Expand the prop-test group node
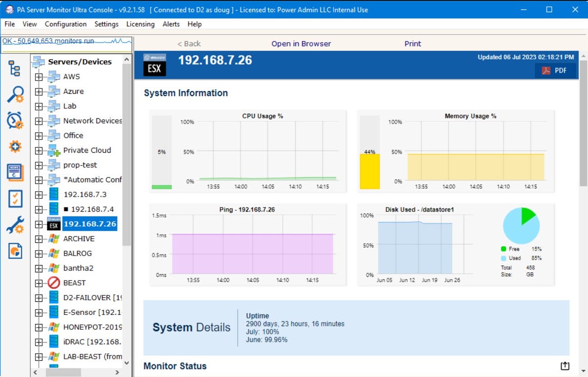This screenshot has width=588, height=377. click(39, 165)
